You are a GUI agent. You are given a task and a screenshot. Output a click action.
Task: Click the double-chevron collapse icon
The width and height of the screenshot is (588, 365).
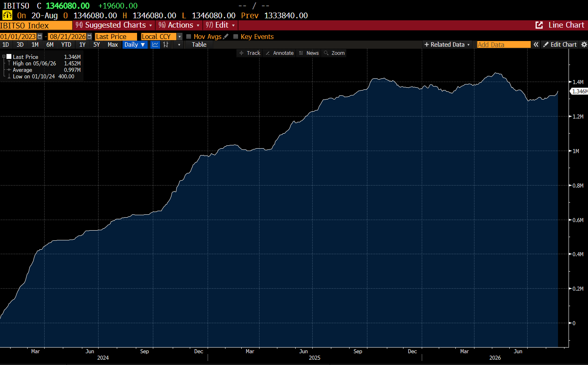(x=536, y=45)
